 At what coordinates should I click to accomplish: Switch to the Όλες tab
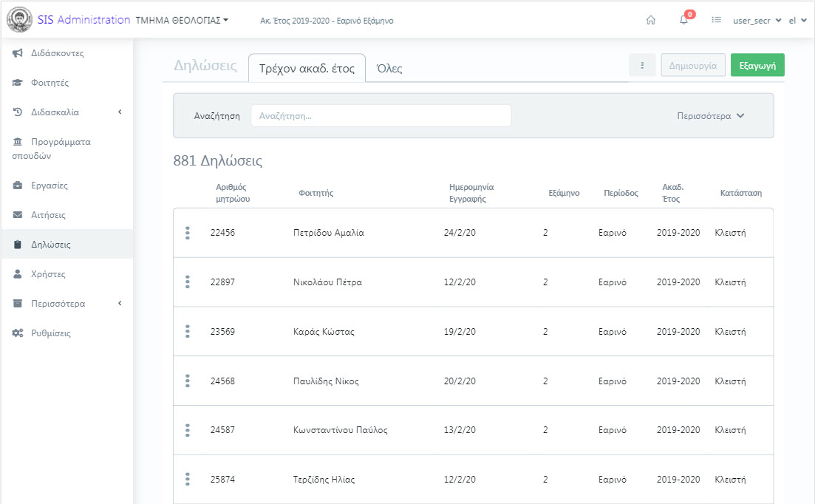pyautogui.click(x=389, y=68)
